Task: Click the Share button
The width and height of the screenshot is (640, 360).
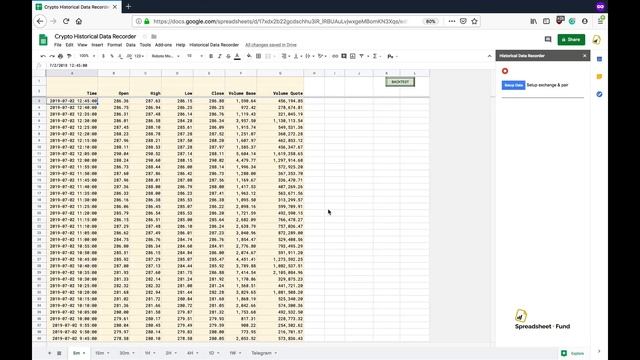Action: tap(571, 40)
